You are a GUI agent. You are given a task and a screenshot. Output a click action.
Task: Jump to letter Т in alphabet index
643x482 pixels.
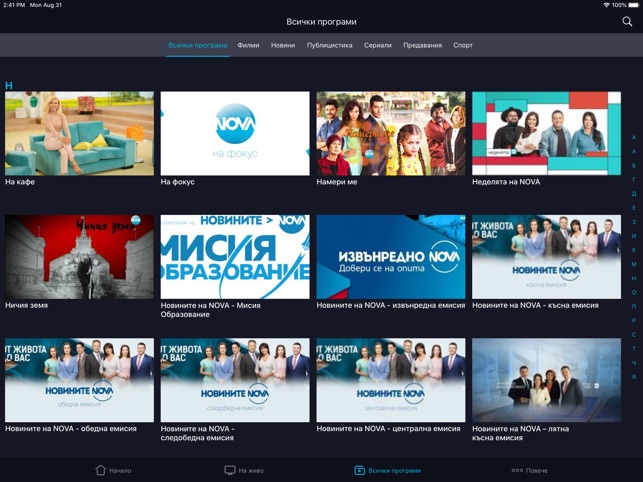634,349
